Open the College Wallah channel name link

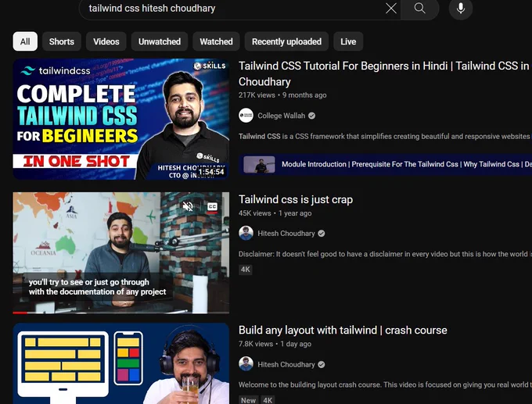(x=282, y=116)
